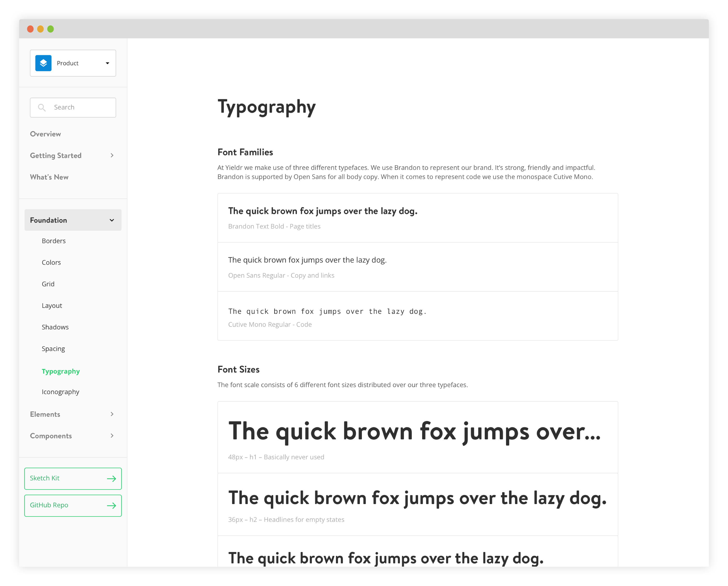Navigate to the Spacing page
728x586 pixels.
pos(53,349)
